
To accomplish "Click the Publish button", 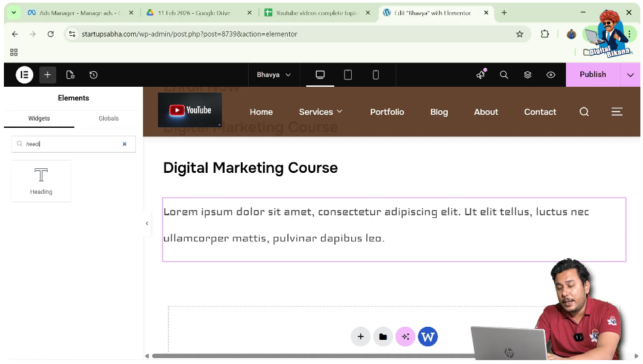I will [x=592, y=75].
